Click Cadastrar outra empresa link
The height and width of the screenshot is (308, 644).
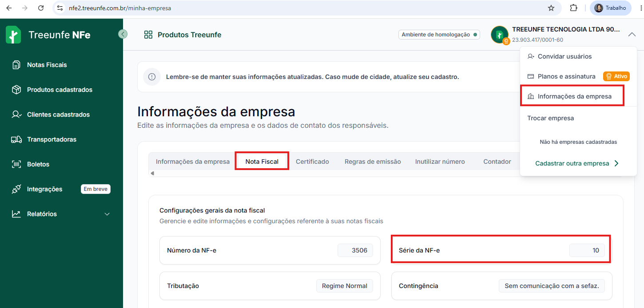[572, 163]
